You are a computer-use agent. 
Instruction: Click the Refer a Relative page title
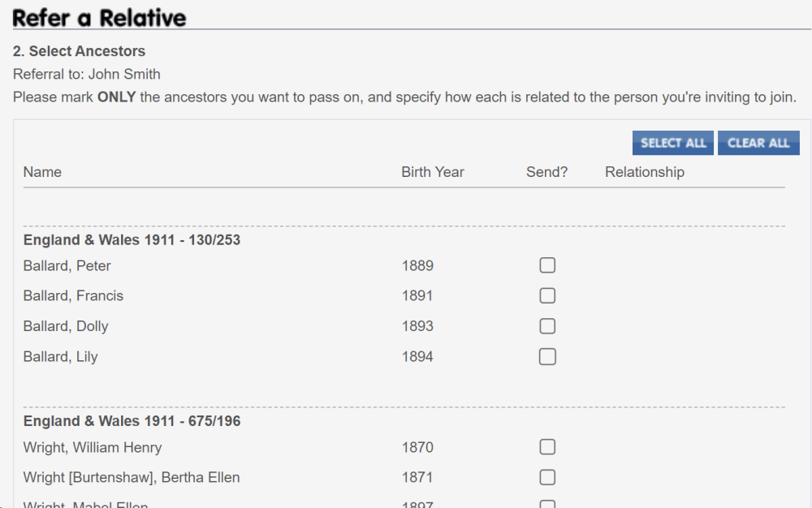99,17
